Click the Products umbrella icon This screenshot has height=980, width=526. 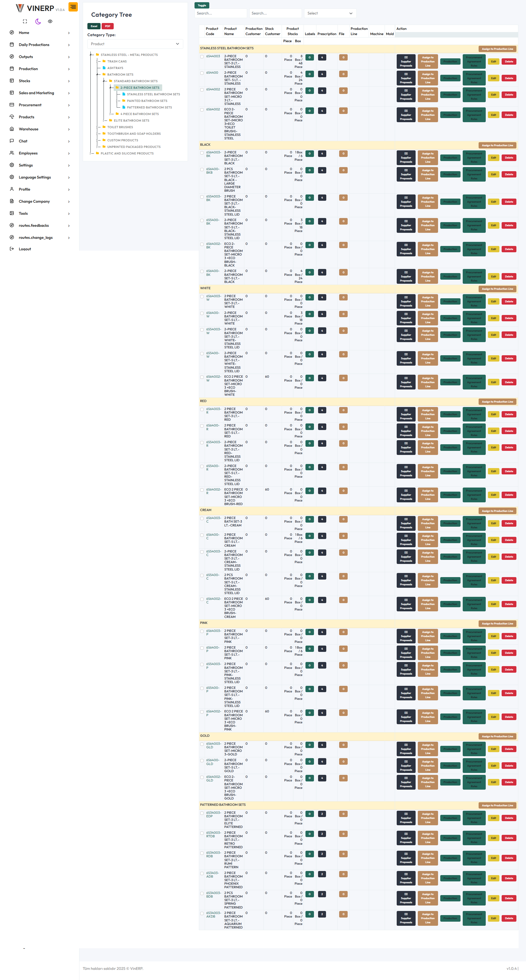(x=12, y=117)
